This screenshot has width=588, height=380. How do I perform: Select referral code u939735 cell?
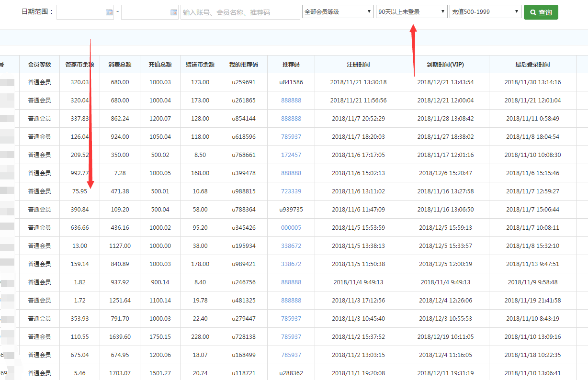(x=291, y=210)
